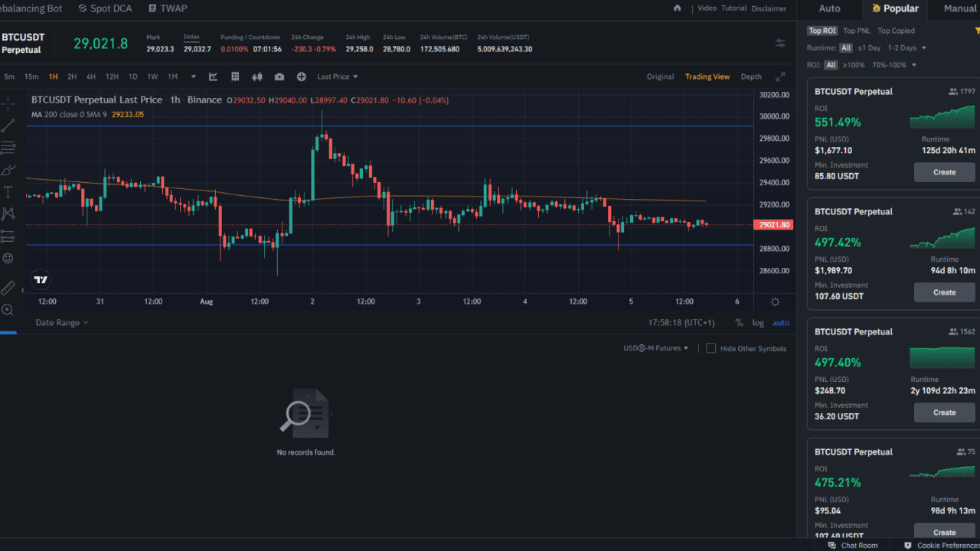Open the emoji annotation tool
980x551 pixels.
[8, 258]
